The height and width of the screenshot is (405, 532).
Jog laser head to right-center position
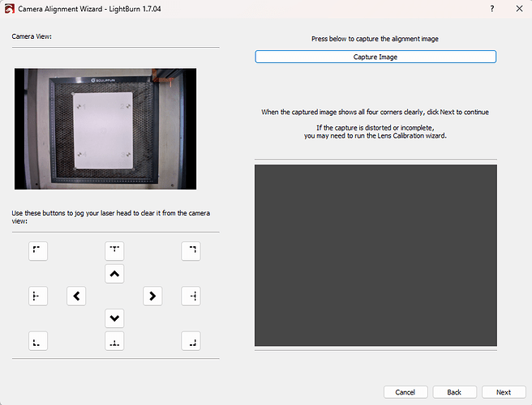(191, 296)
